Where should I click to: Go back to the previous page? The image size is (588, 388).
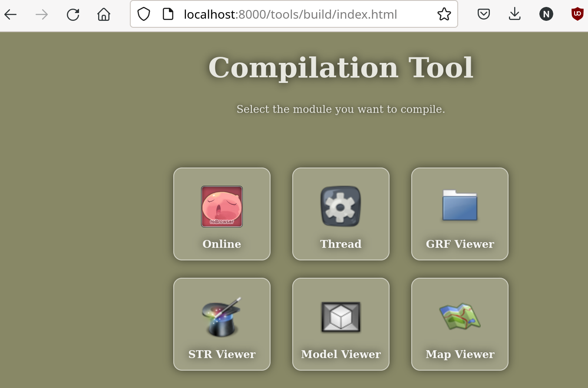[10, 15]
